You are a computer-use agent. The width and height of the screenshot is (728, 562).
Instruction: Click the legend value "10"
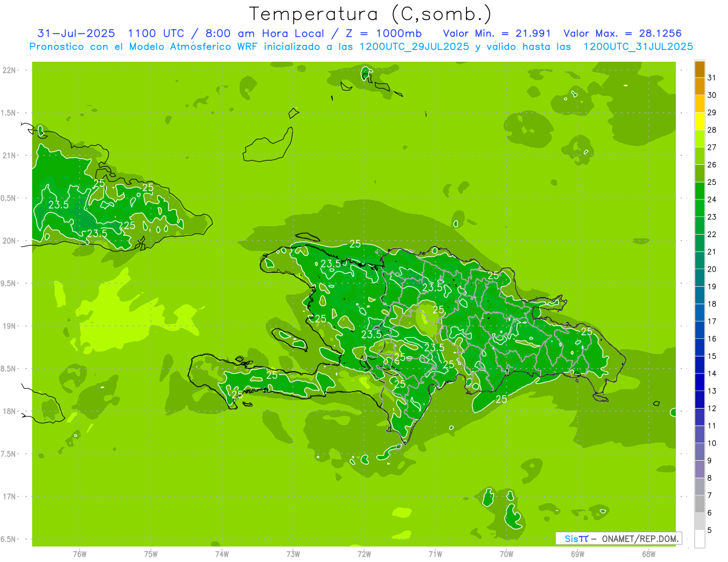coord(712,443)
